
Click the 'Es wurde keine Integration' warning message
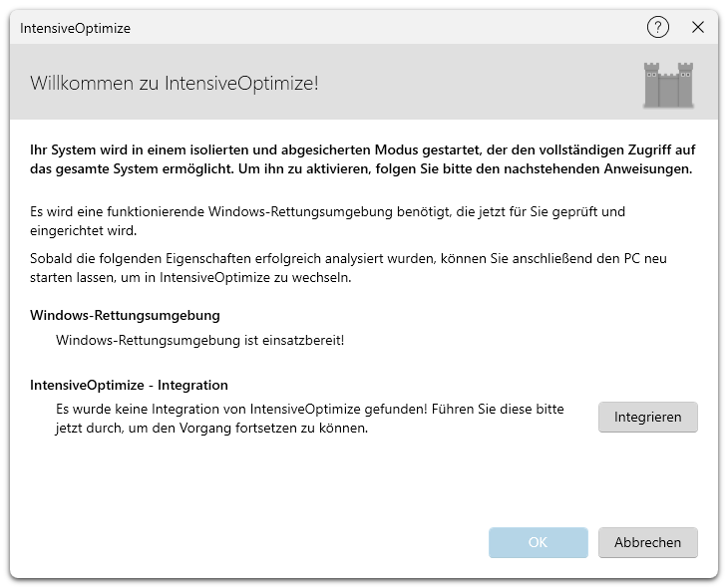tap(309, 419)
